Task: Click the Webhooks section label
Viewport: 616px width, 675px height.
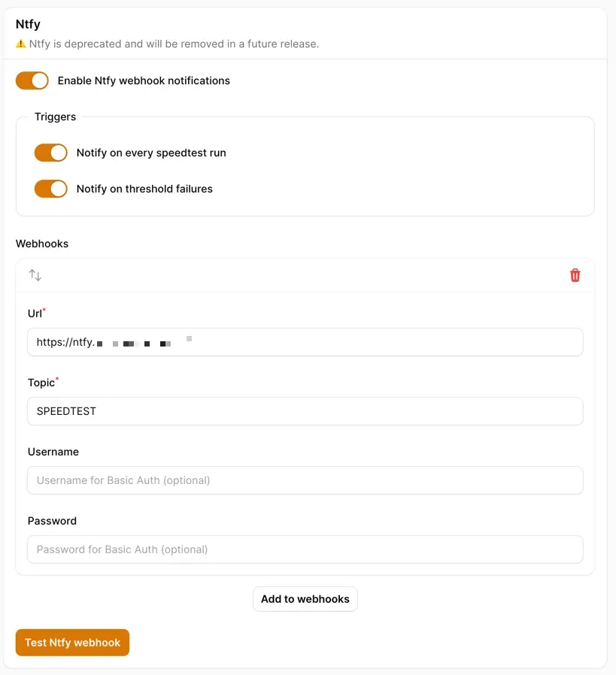Action: [42, 244]
